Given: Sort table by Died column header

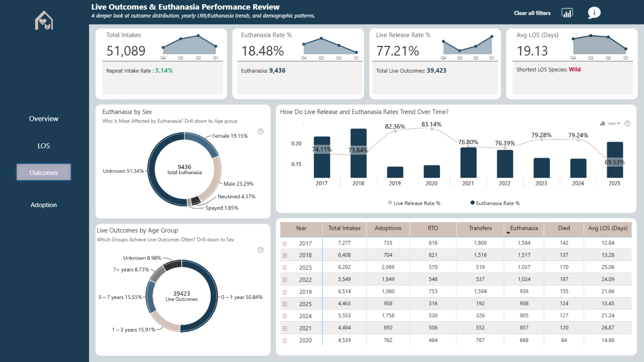Looking at the screenshot, I should point(564,228).
